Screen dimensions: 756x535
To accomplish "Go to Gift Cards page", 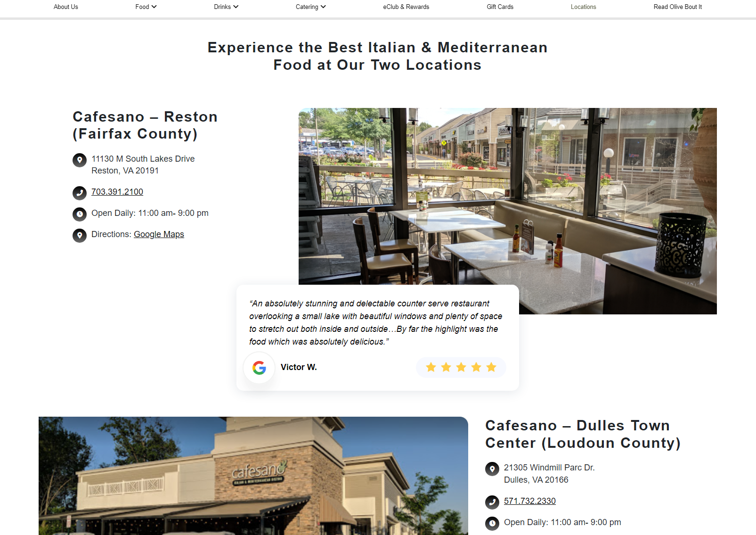I will click(x=500, y=7).
